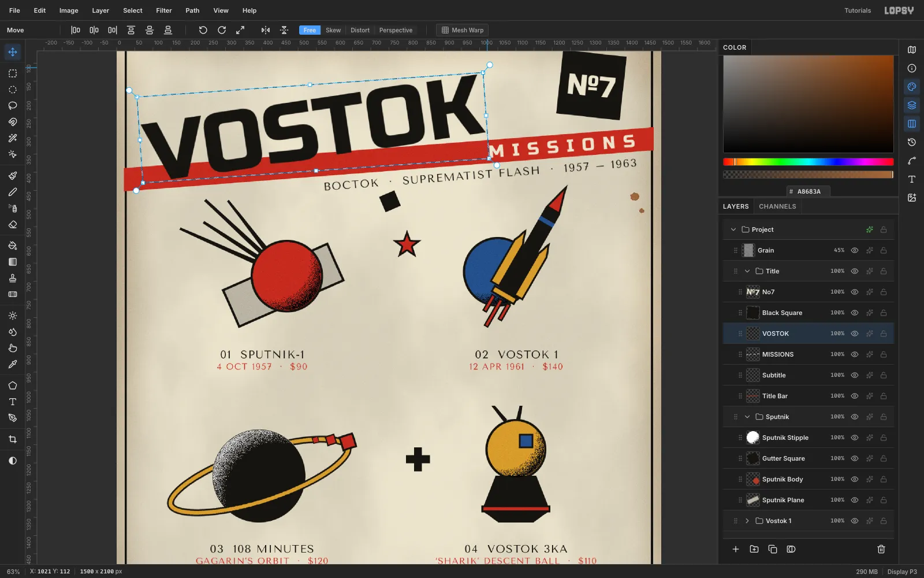Select the Gradient tool
The width and height of the screenshot is (924, 578).
(13, 262)
